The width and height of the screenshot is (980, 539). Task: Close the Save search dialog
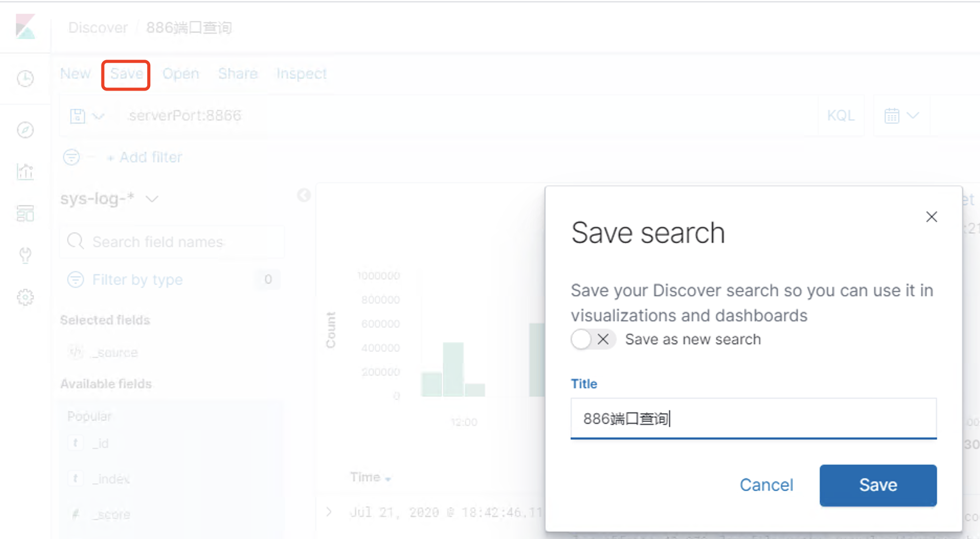931,217
